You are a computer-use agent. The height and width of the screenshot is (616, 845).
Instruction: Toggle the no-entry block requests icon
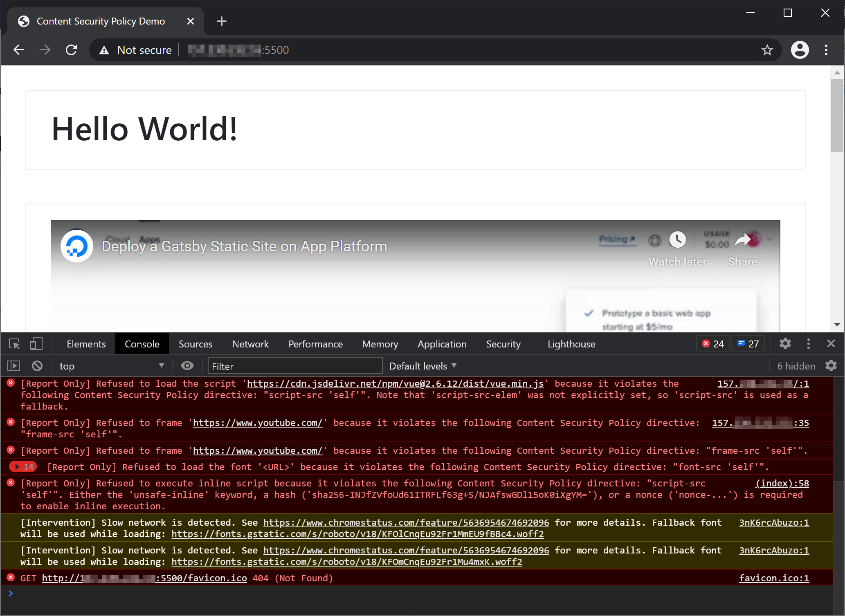pyautogui.click(x=38, y=366)
